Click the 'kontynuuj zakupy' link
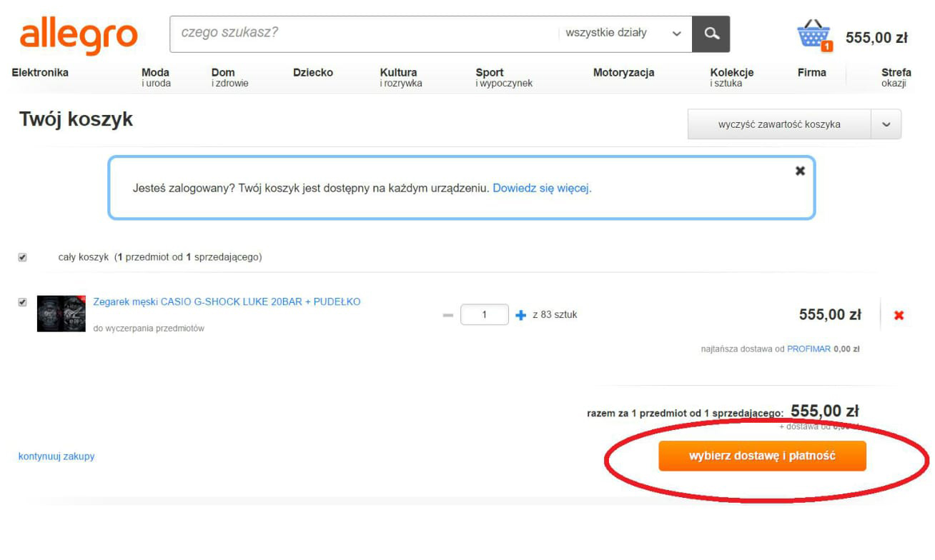The width and height of the screenshot is (935, 560). [x=56, y=456]
